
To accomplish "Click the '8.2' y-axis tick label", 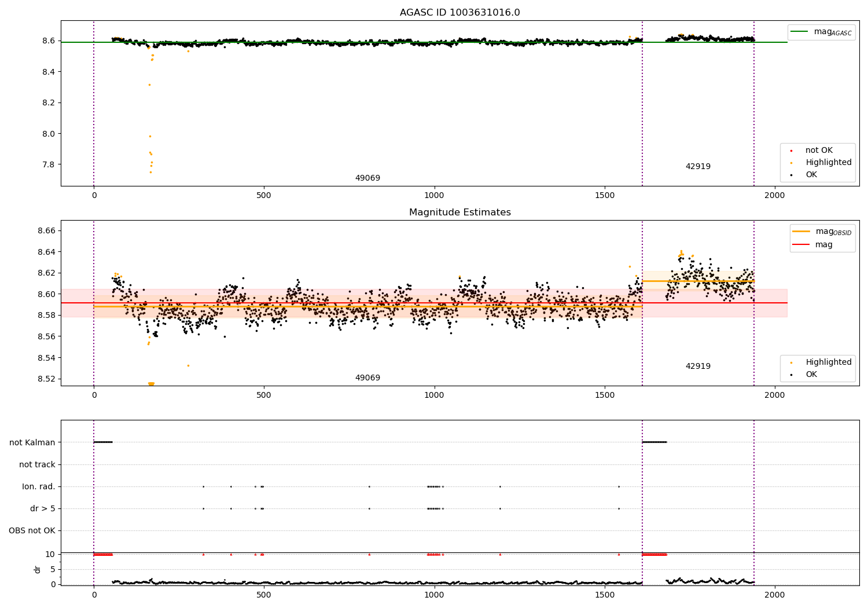I will (49, 103).
